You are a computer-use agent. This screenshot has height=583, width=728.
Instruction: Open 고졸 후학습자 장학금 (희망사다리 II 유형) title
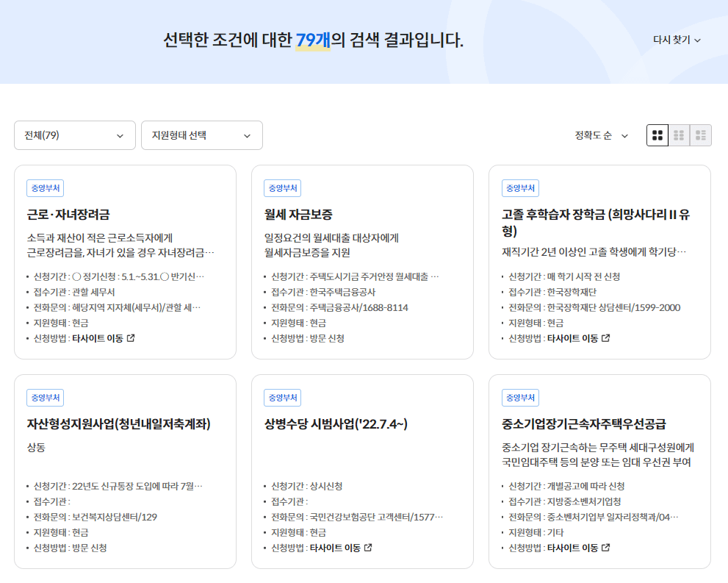[x=597, y=223]
